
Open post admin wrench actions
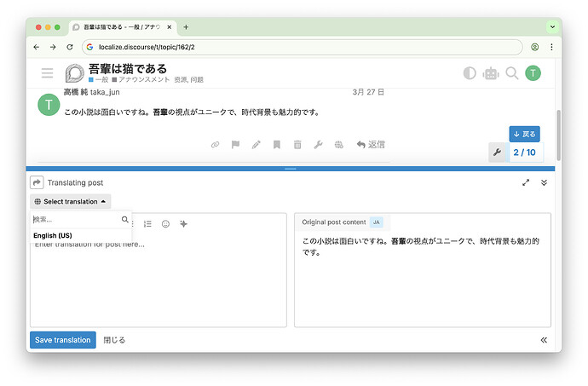pyautogui.click(x=318, y=144)
